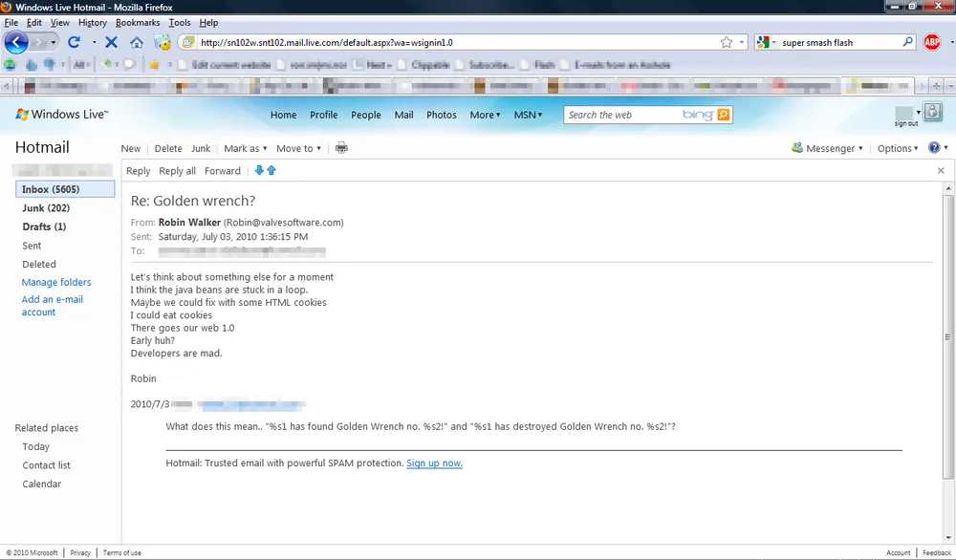Open the Photos tab in Windows Live

[441, 115]
